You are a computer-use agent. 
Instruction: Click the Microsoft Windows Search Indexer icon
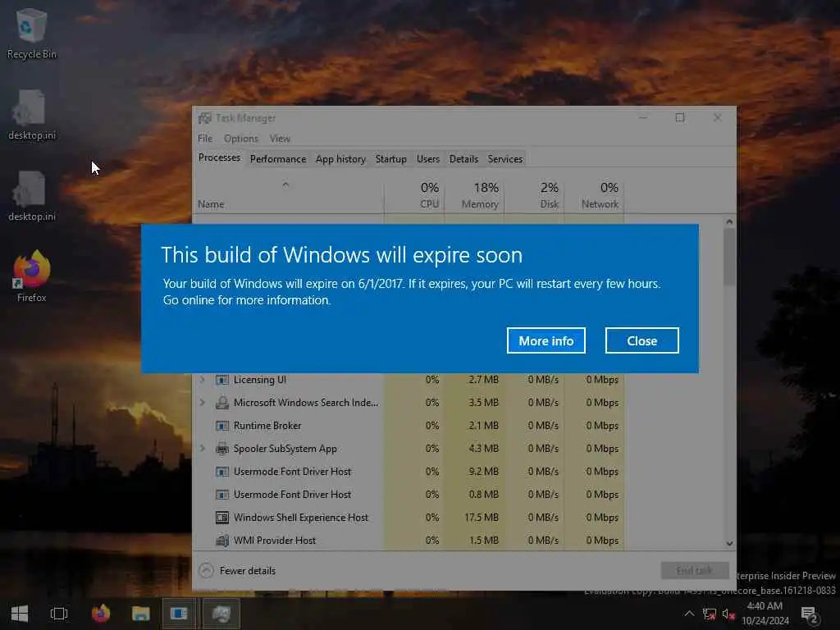click(x=221, y=402)
